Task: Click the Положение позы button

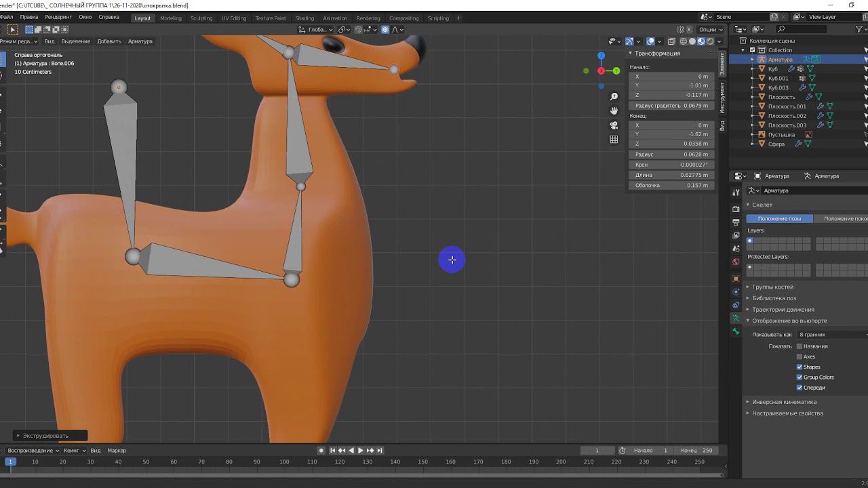Action: point(779,219)
